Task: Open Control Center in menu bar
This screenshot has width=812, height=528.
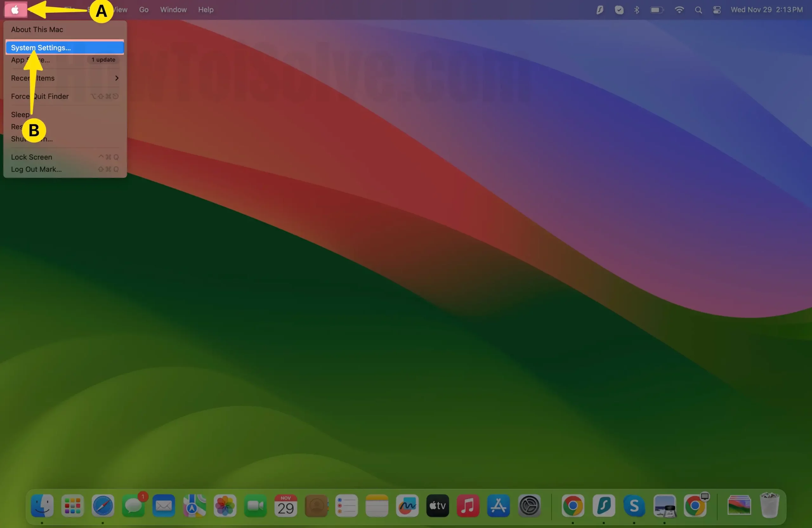Action: click(717, 10)
